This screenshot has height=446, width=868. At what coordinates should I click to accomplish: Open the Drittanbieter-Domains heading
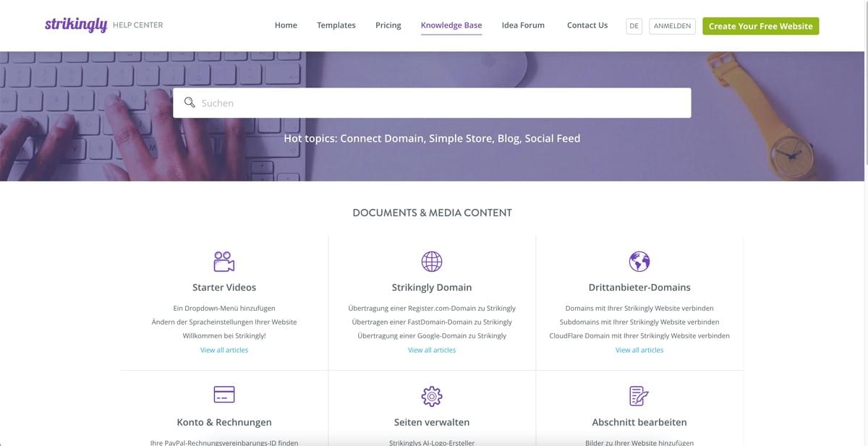[639, 287]
